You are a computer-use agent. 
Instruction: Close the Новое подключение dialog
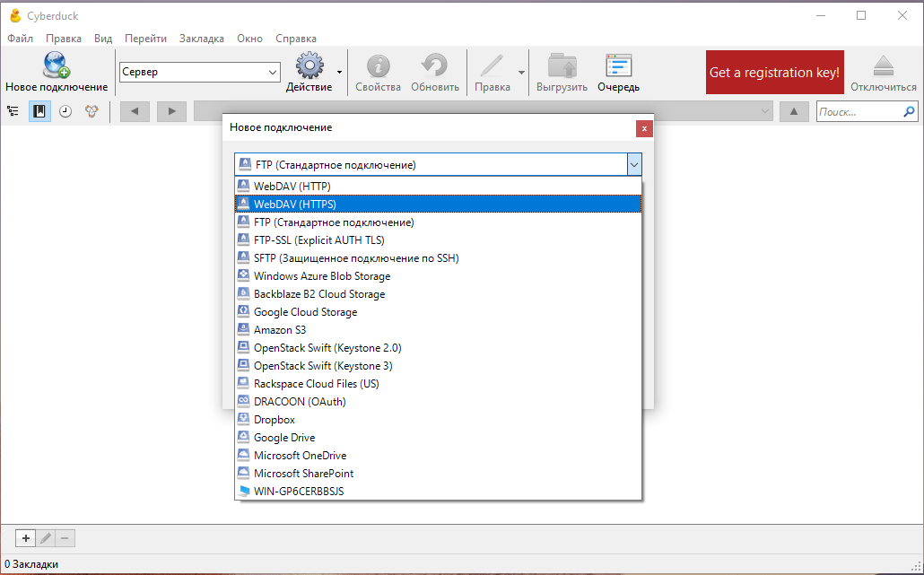[644, 128]
